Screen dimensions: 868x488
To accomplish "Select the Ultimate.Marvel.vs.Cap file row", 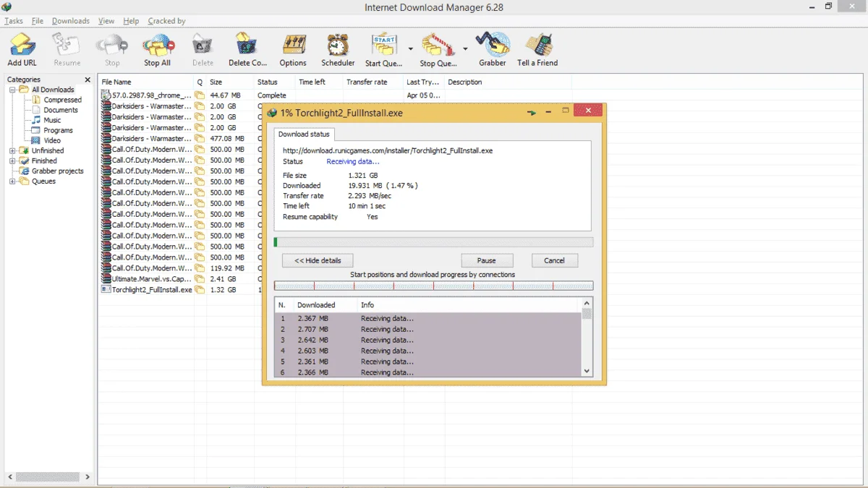I will pos(181,279).
